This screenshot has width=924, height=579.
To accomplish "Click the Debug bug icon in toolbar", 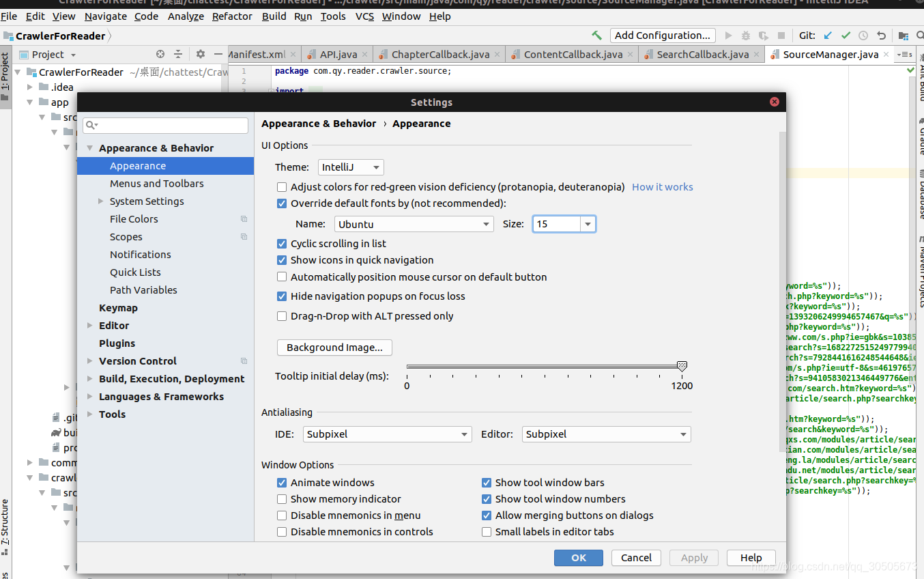I will click(745, 36).
